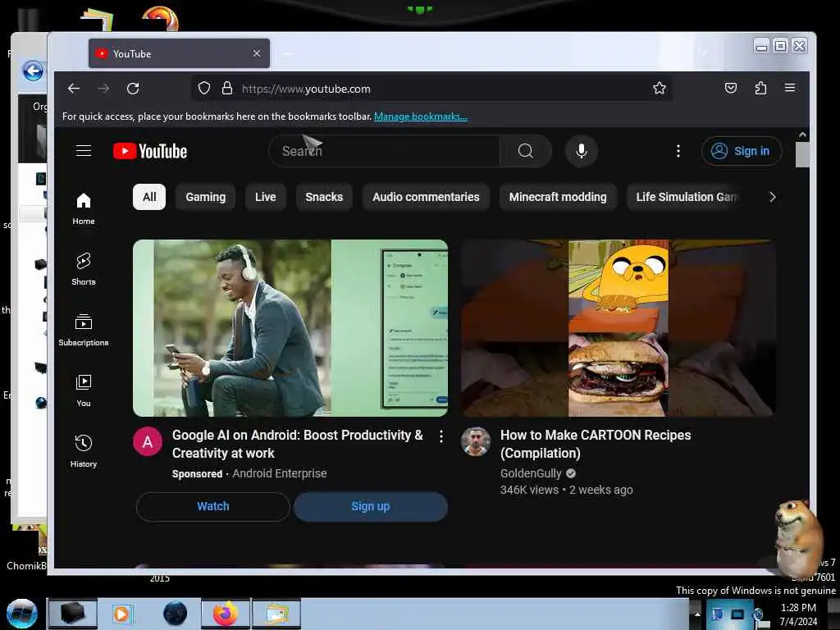Image resolution: width=840 pixels, height=630 pixels.
Task: Open the sponsored ad's three-dot options
Action: tap(441, 436)
